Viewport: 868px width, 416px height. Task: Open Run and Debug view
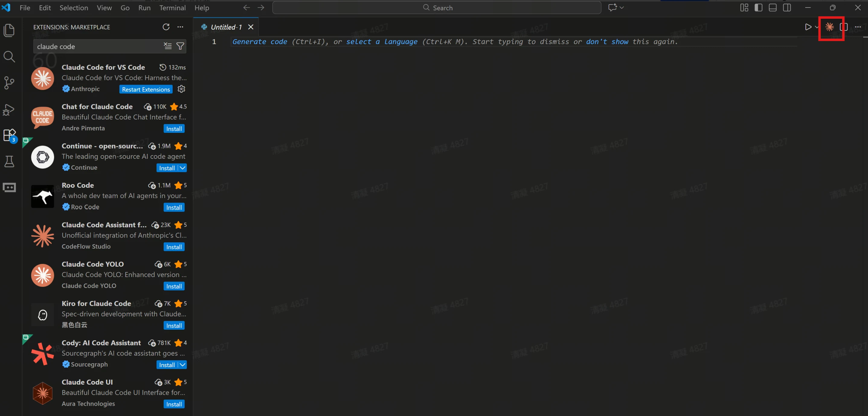(x=9, y=110)
